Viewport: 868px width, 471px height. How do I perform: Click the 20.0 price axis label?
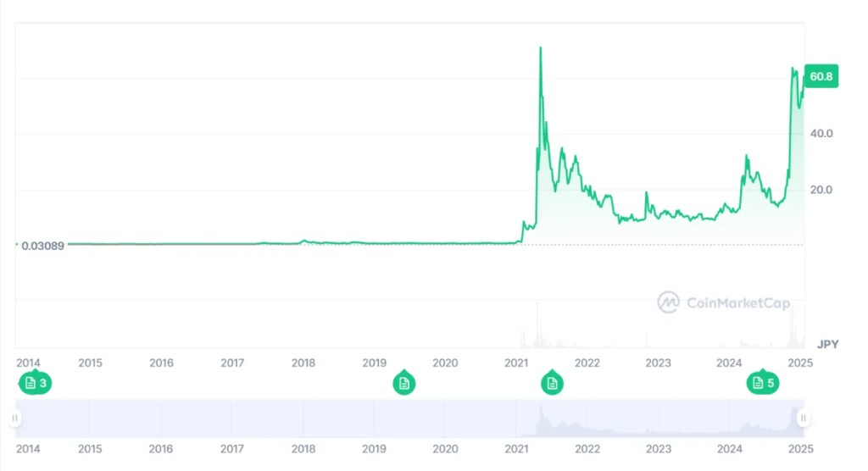(x=822, y=190)
